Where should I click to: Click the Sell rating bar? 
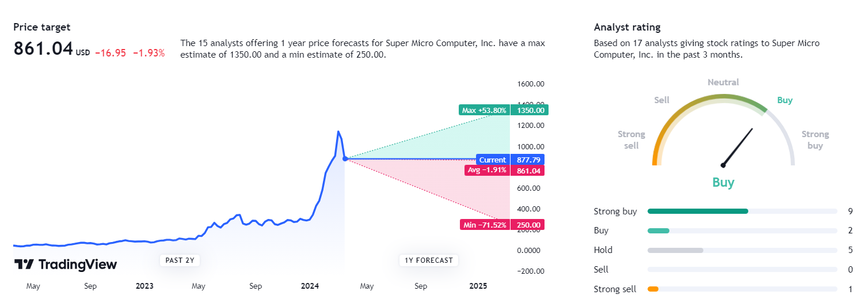click(742, 270)
